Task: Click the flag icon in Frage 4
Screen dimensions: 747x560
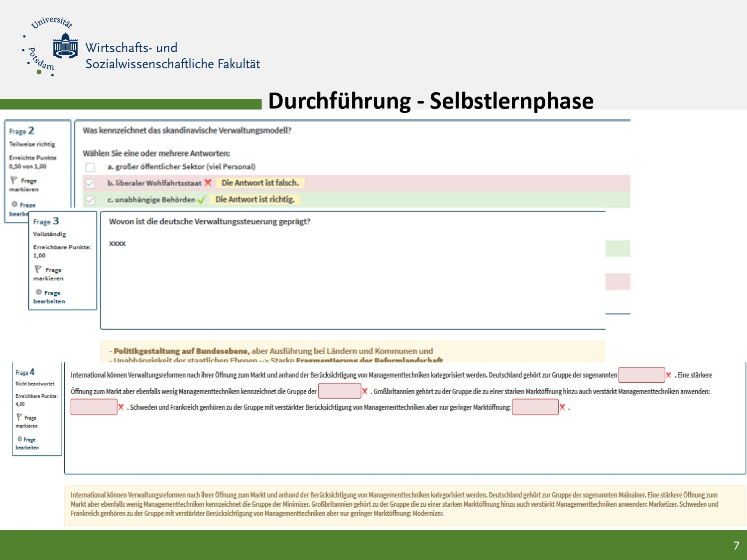Action: (x=19, y=417)
